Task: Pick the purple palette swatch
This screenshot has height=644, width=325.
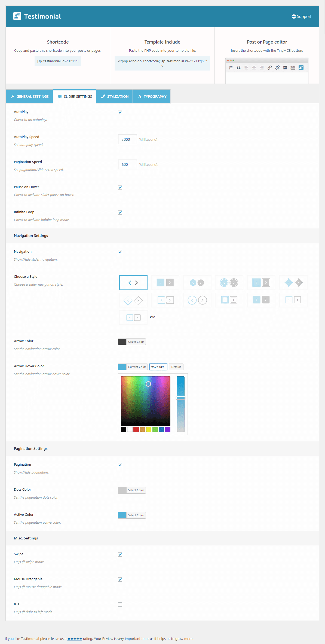Action: [168, 429]
